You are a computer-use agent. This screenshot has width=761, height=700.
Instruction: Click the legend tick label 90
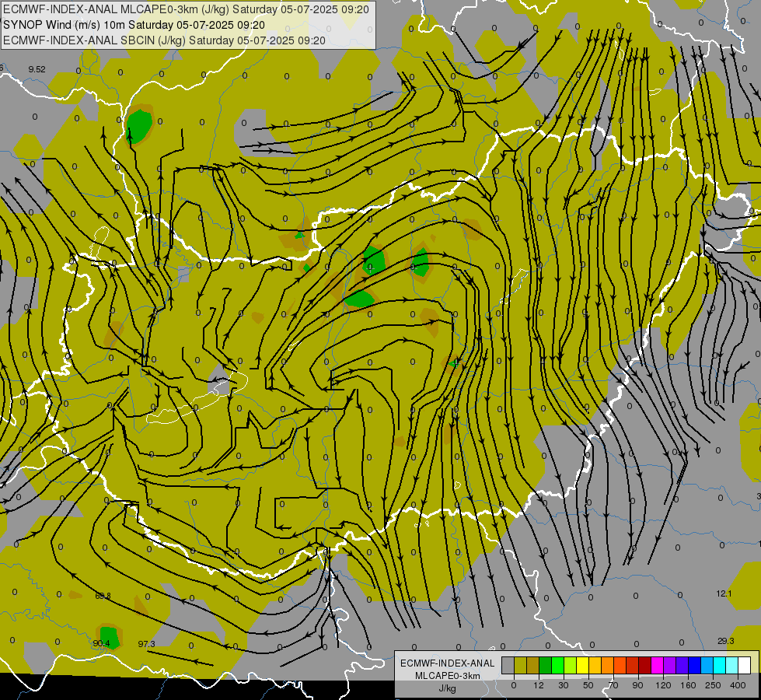click(637, 685)
